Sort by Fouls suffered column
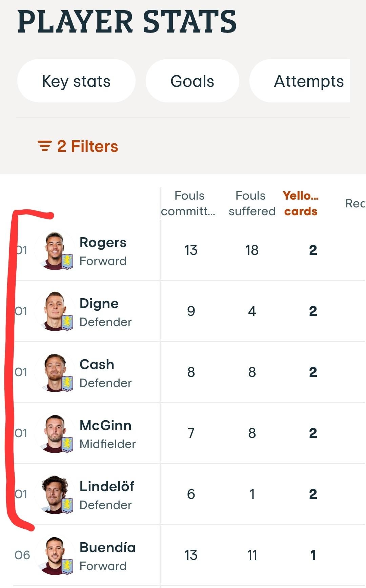The image size is (366, 588). point(251,203)
